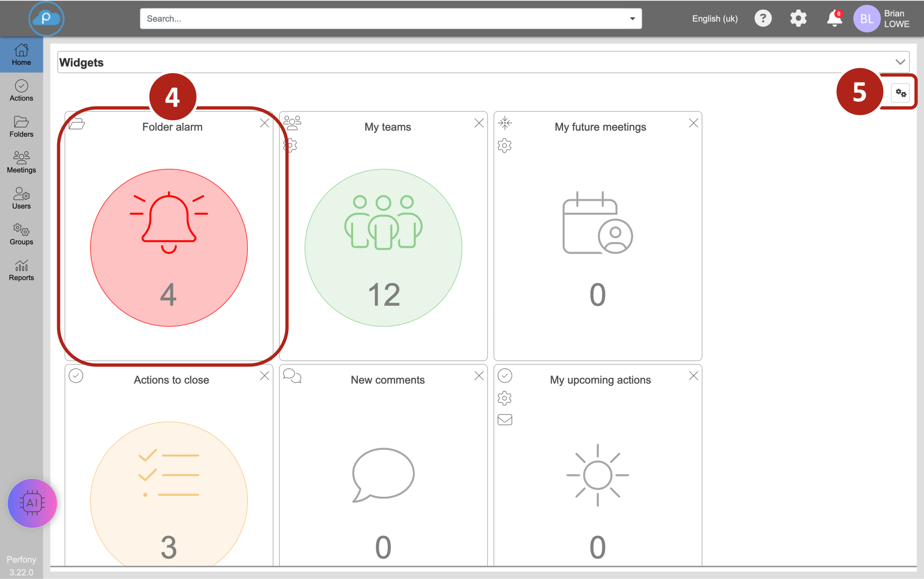Screen dimensions: 924x579
Task: Open the widgets configuration gears button
Action: [x=900, y=93]
